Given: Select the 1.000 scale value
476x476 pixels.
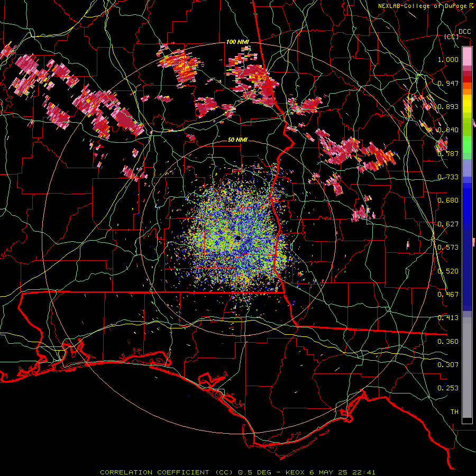Looking at the screenshot, I should [448, 59].
